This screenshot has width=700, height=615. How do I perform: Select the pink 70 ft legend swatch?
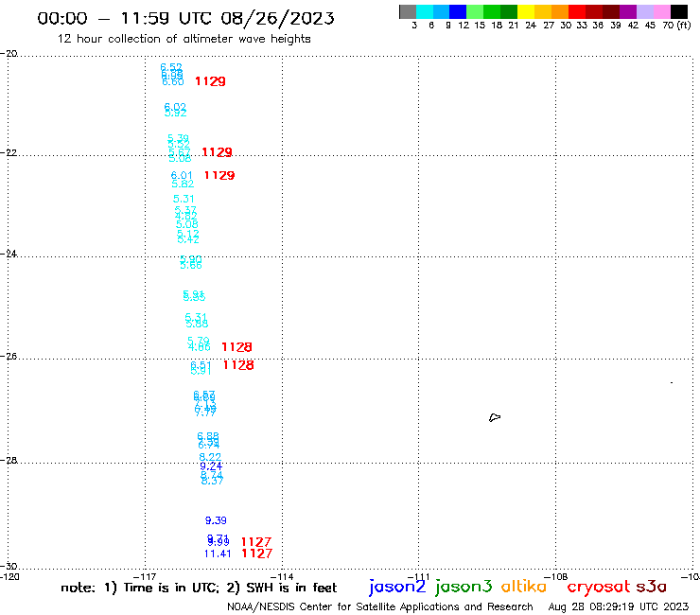coord(661,11)
